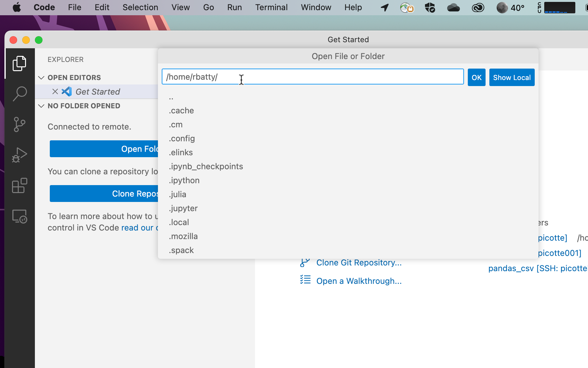
Task: Click the Open a Walkthrough checklist icon
Action: click(305, 280)
